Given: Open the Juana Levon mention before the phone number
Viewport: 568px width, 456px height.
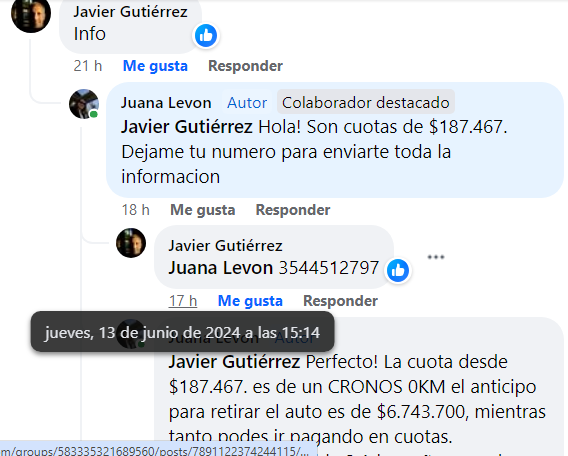Looking at the screenshot, I should [x=220, y=268].
